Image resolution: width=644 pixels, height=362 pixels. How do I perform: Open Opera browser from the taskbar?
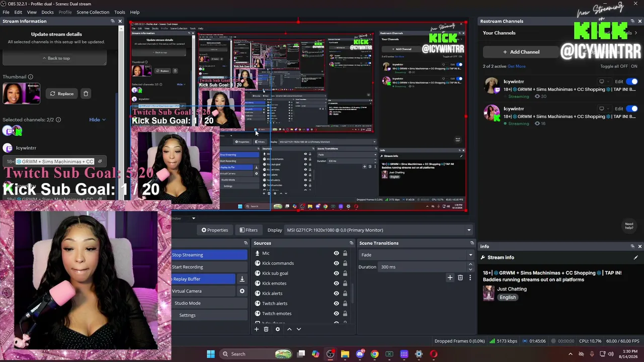point(434,354)
